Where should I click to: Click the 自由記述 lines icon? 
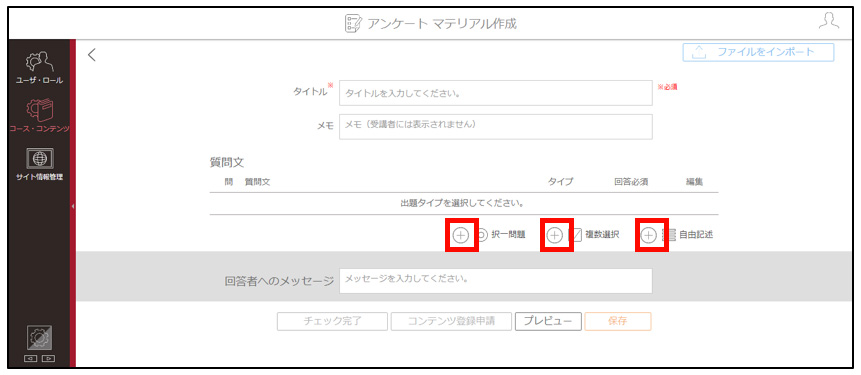tap(669, 235)
